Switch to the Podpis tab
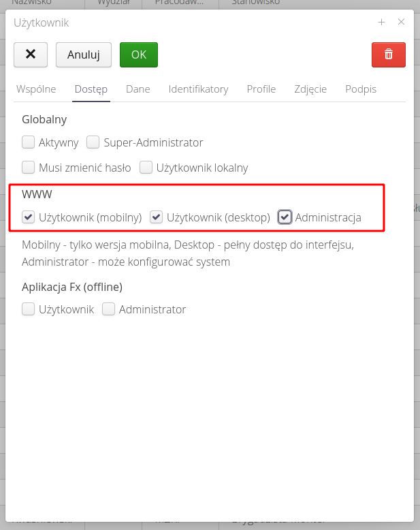 coord(361,89)
